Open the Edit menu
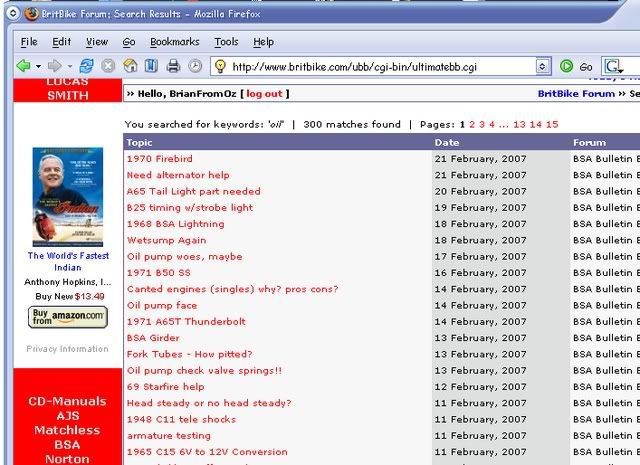The width and height of the screenshot is (640, 465). pyautogui.click(x=62, y=42)
